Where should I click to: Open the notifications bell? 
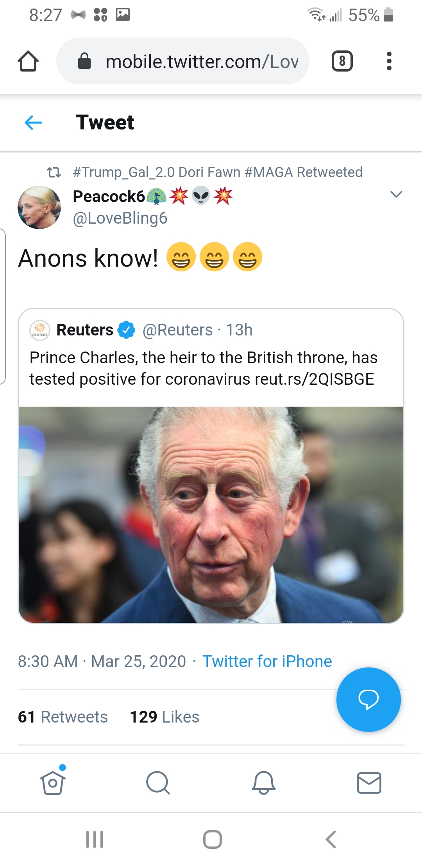coord(264,782)
